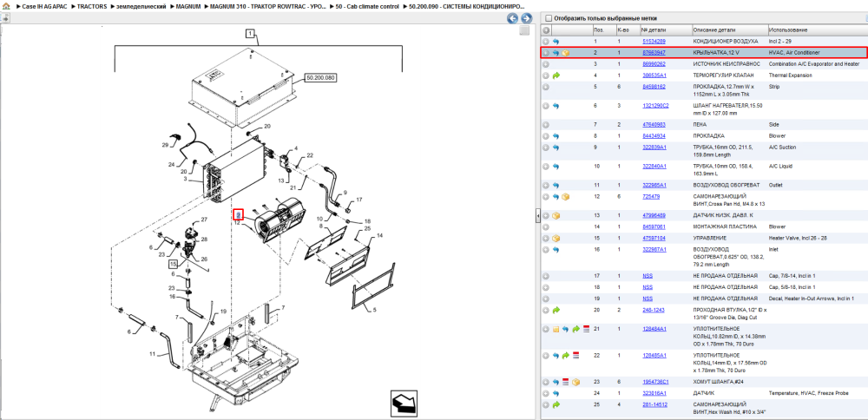
Task: Click callout label 15 in the diagram
Action: (174, 264)
